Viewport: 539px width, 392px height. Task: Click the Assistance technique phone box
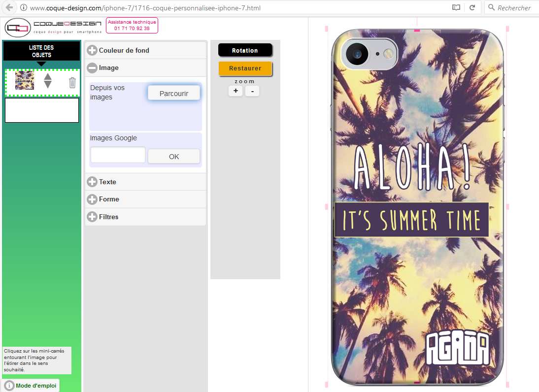click(x=132, y=25)
